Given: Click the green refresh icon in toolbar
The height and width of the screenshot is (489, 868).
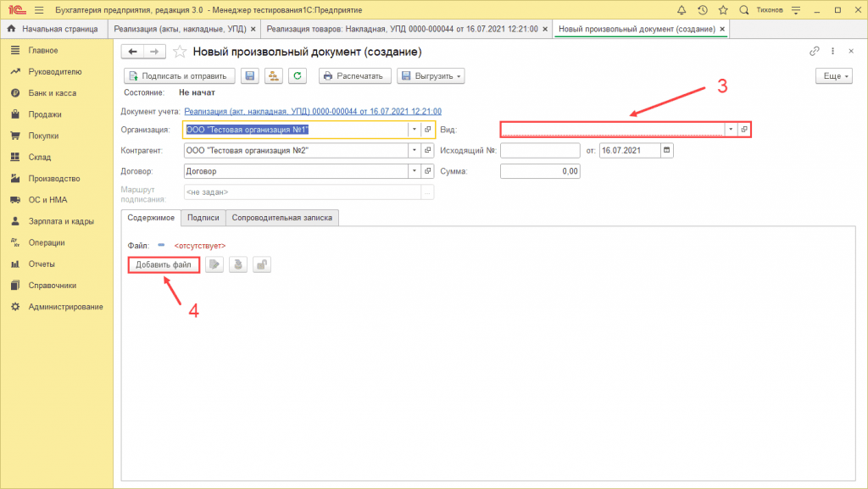Looking at the screenshot, I should [x=297, y=76].
